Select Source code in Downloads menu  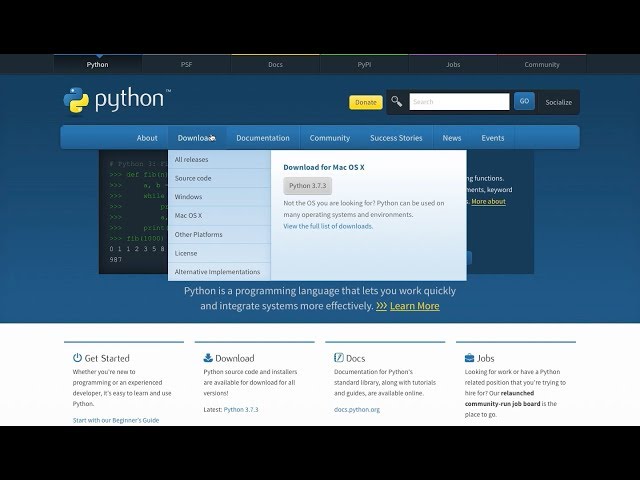tap(219, 178)
